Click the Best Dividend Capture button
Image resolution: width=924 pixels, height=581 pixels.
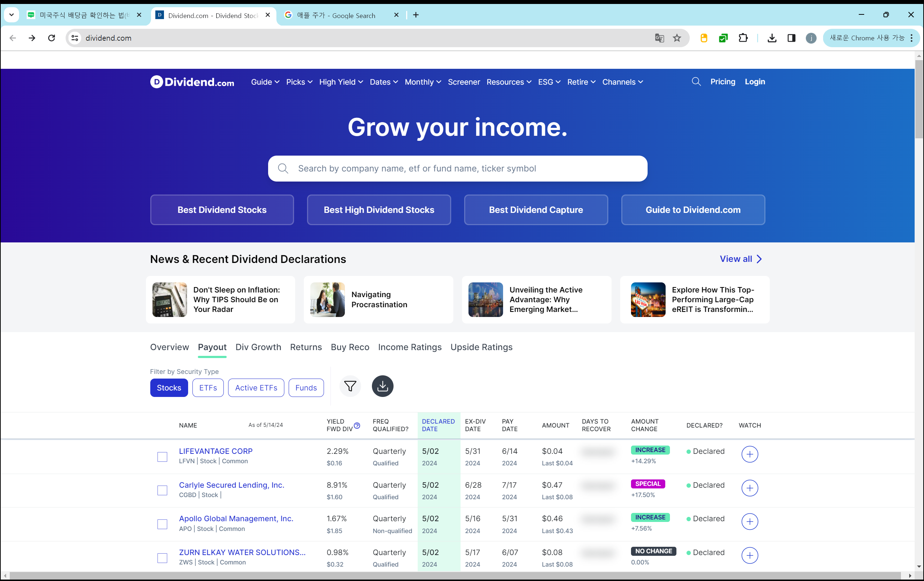[535, 210]
